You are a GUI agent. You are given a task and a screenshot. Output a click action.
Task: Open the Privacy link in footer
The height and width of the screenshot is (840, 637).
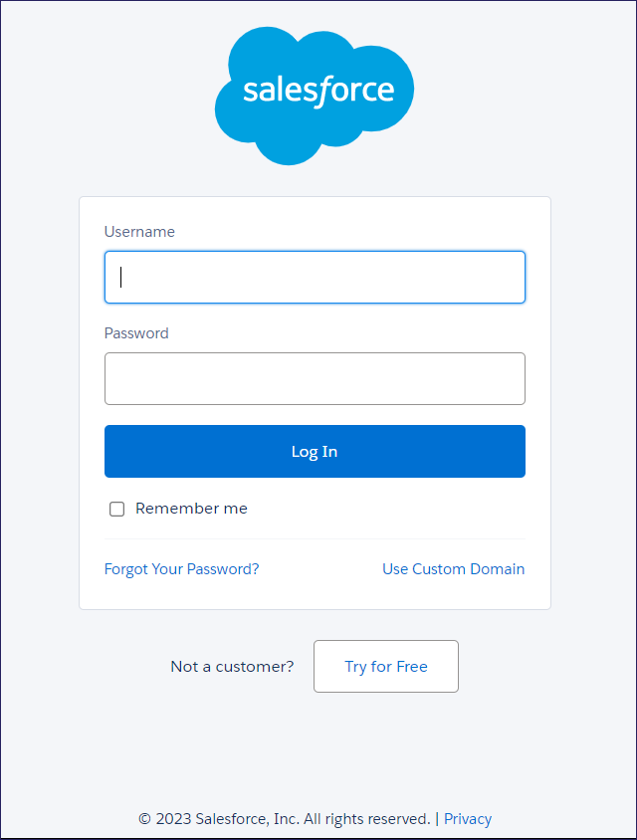468,819
